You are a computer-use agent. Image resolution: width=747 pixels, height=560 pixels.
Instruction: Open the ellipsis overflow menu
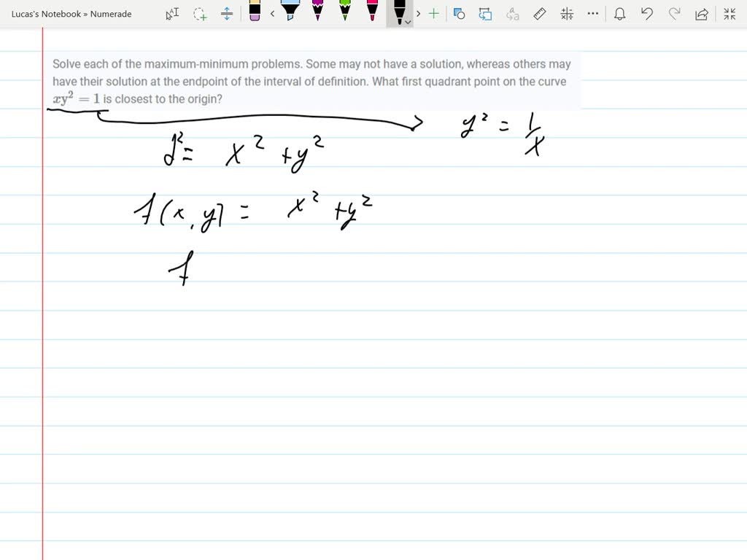coord(593,12)
